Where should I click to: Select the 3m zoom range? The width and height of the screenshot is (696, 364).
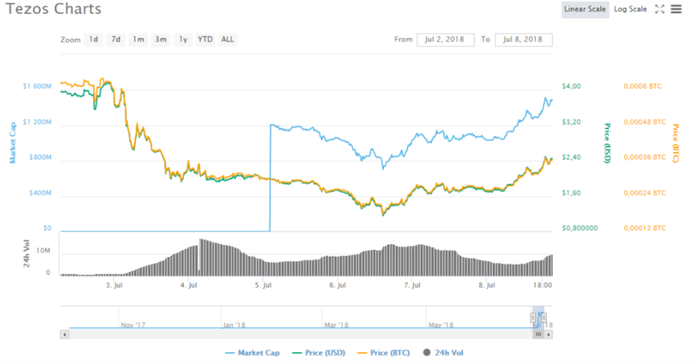[x=161, y=40]
